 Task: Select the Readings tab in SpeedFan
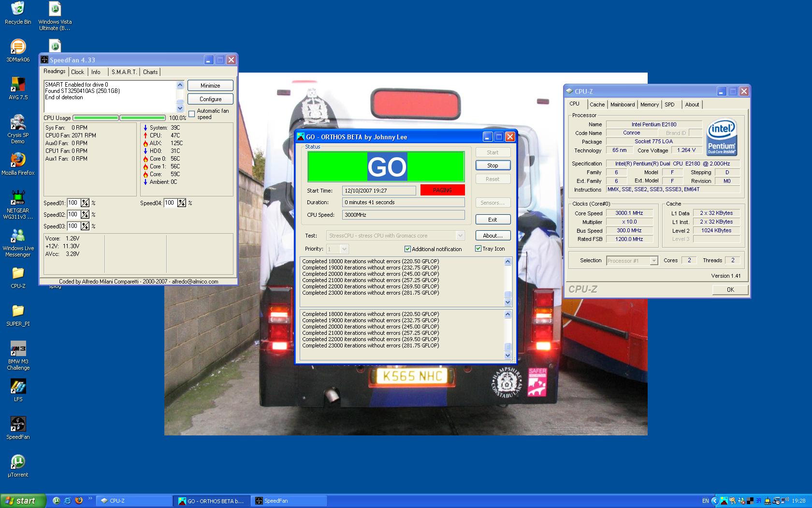click(x=54, y=71)
